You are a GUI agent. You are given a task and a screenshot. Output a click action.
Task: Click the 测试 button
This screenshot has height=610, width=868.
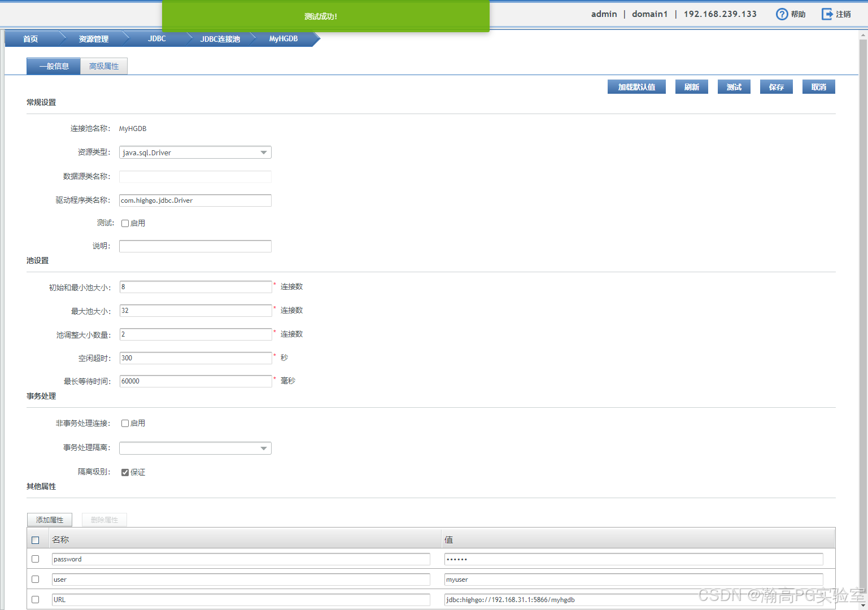pyautogui.click(x=734, y=87)
